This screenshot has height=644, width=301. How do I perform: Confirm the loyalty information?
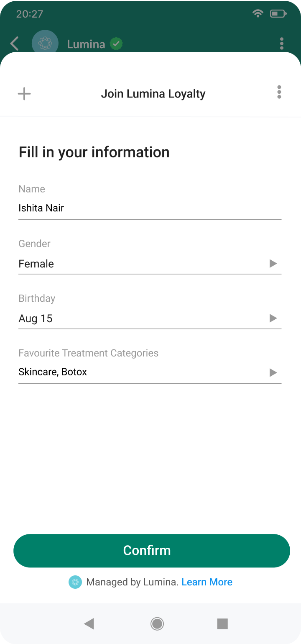point(152,551)
